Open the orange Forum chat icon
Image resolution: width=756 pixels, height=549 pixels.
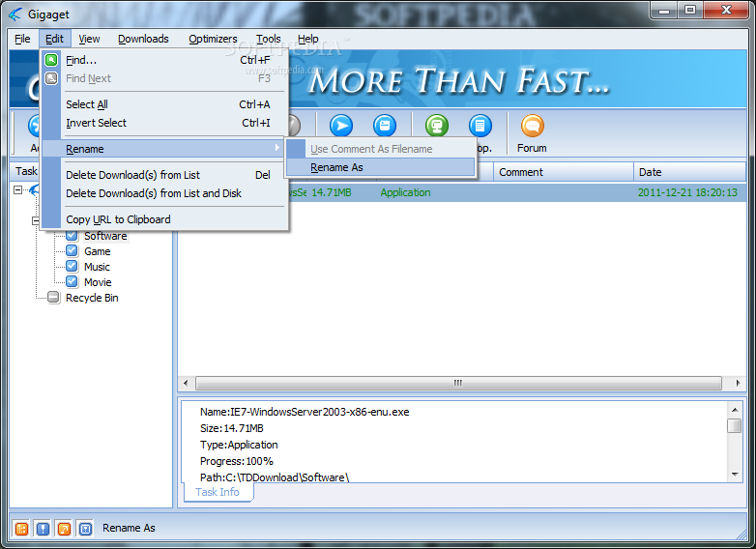click(x=533, y=126)
